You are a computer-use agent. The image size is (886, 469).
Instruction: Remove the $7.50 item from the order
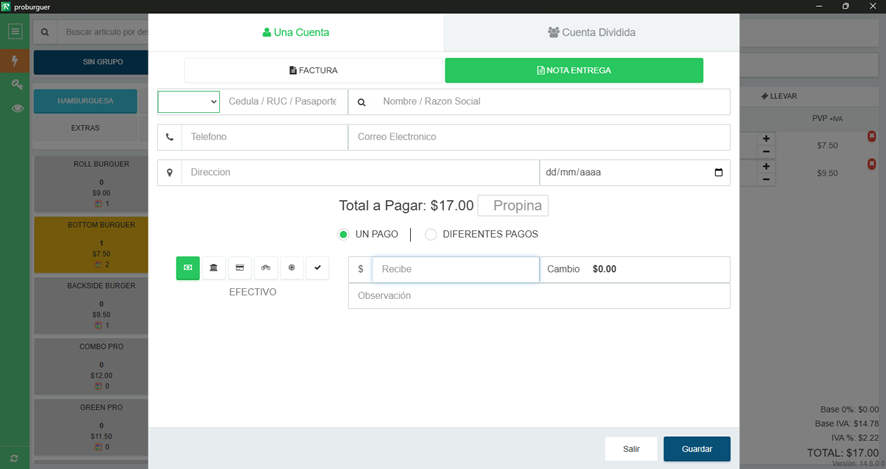(x=872, y=136)
